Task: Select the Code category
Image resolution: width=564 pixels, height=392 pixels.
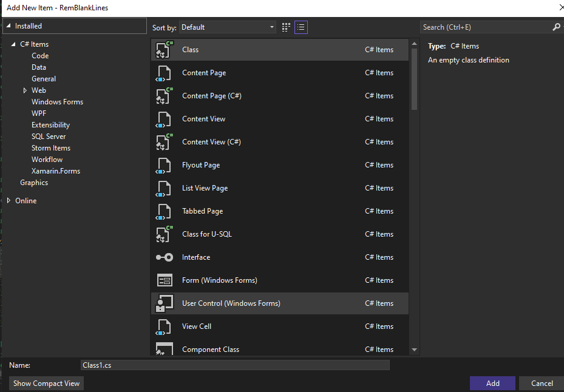Action: [x=40, y=56]
